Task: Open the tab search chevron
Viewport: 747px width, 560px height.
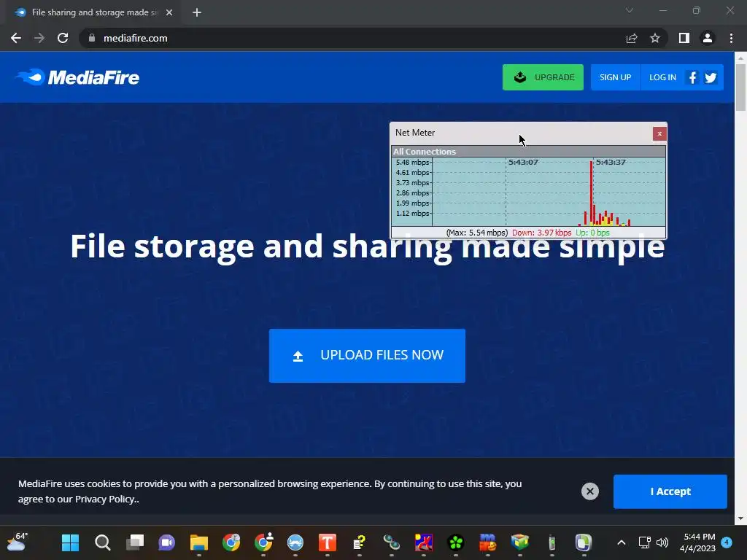Action: [630, 10]
